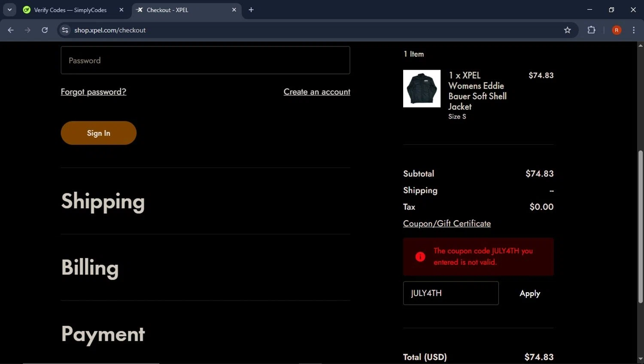Open the tab search dropdown arrow
Image resolution: width=644 pixels, height=364 pixels.
tap(9, 9)
